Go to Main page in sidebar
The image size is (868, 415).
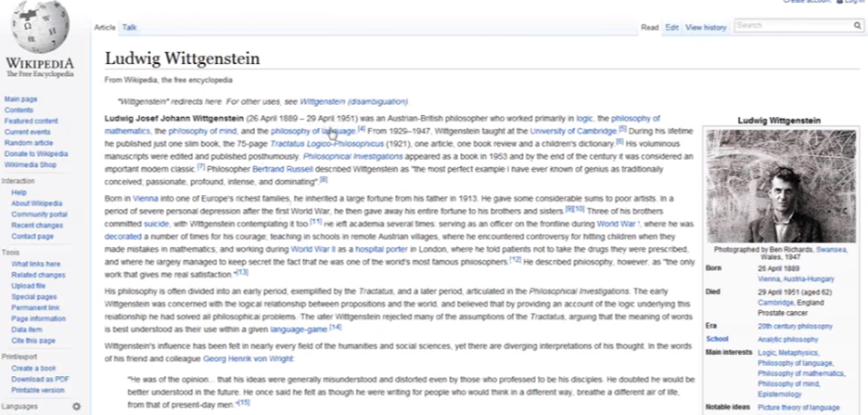(21, 99)
